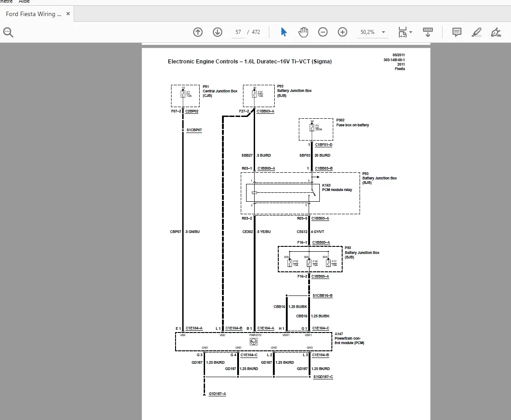Click the fit page width icon
Viewport: 511px width, 420px height.
point(402,32)
